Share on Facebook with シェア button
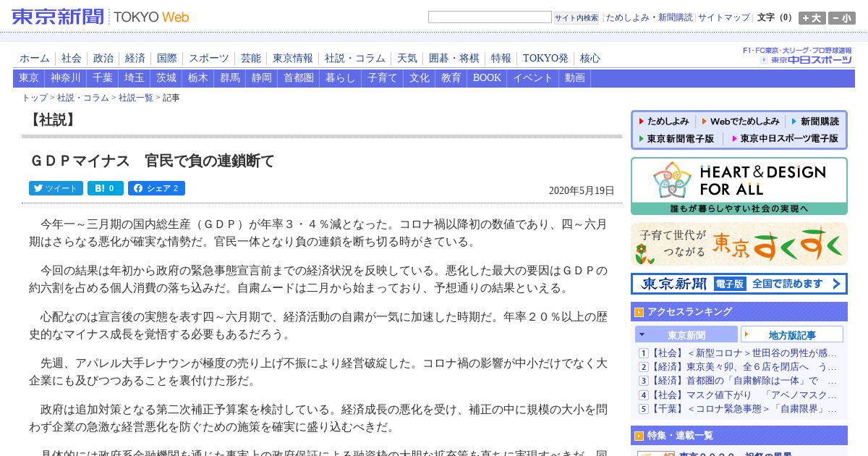Screen dimensions: 868x456 point(156,188)
